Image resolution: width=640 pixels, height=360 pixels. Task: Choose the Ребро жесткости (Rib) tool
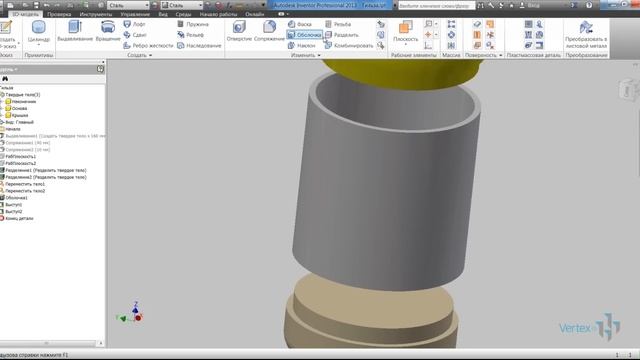pyautogui.click(x=148, y=45)
